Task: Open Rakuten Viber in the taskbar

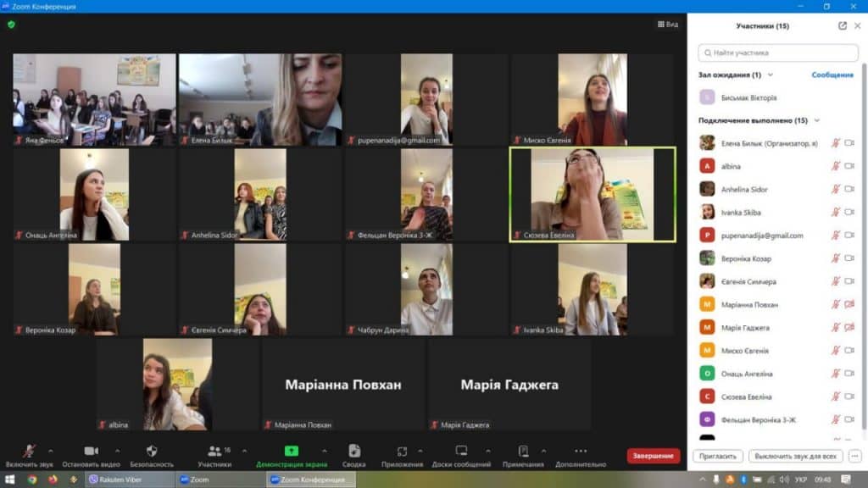Action: point(127,480)
